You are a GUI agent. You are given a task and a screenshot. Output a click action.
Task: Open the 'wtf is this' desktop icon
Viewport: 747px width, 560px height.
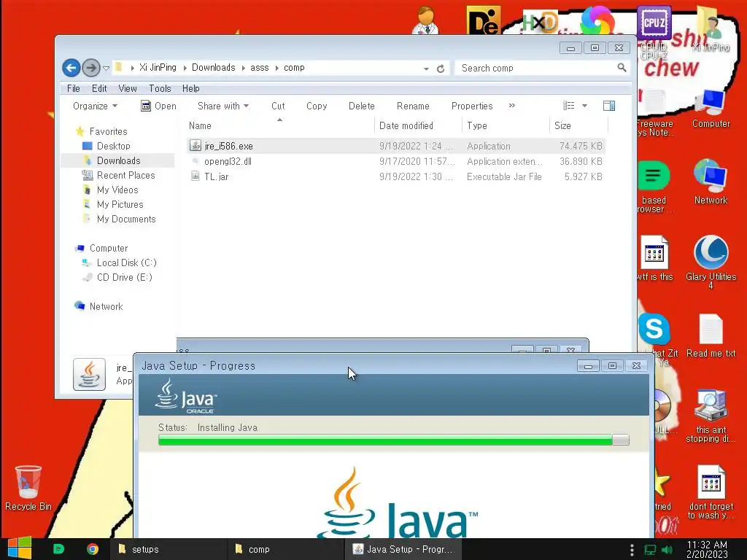click(x=654, y=258)
